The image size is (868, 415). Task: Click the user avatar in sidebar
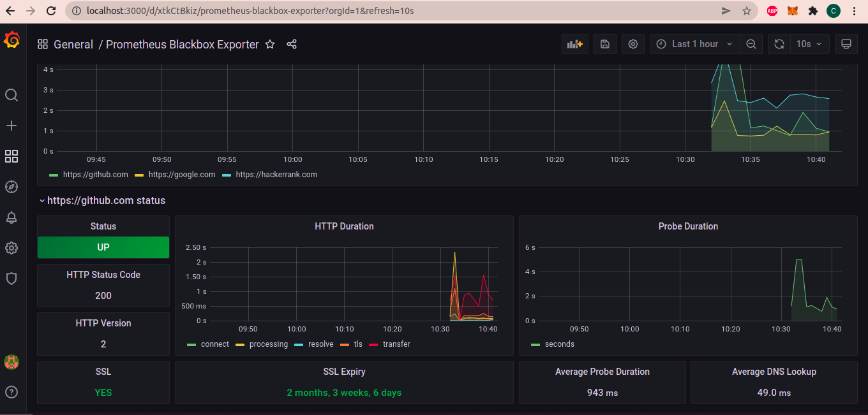(11, 361)
